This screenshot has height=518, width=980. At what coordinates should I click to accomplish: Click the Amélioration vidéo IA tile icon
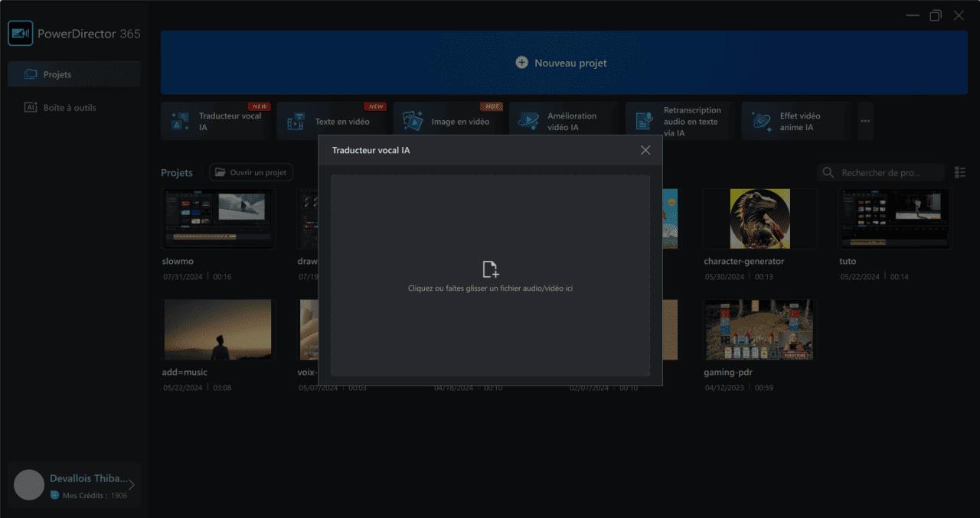pos(528,122)
